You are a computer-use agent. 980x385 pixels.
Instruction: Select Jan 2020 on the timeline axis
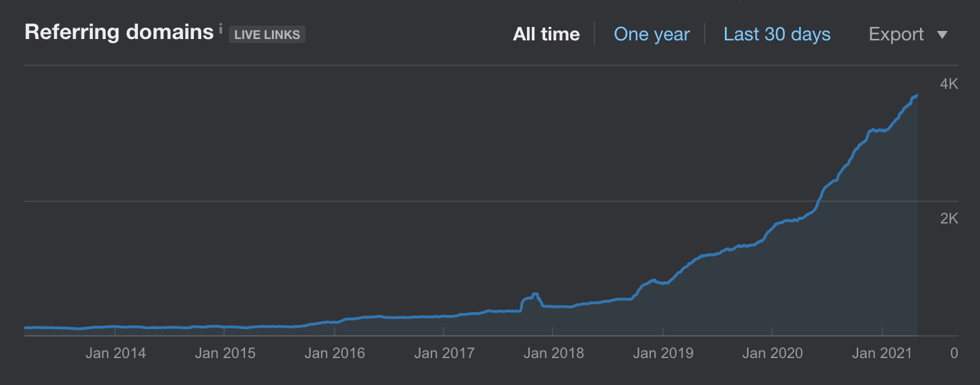[772, 353]
